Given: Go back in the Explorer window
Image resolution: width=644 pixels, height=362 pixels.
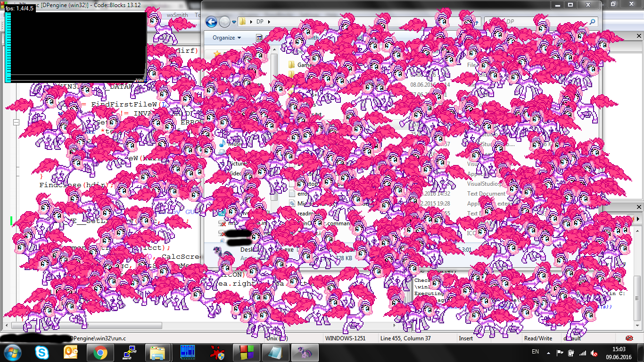Looking at the screenshot, I should click(211, 22).
